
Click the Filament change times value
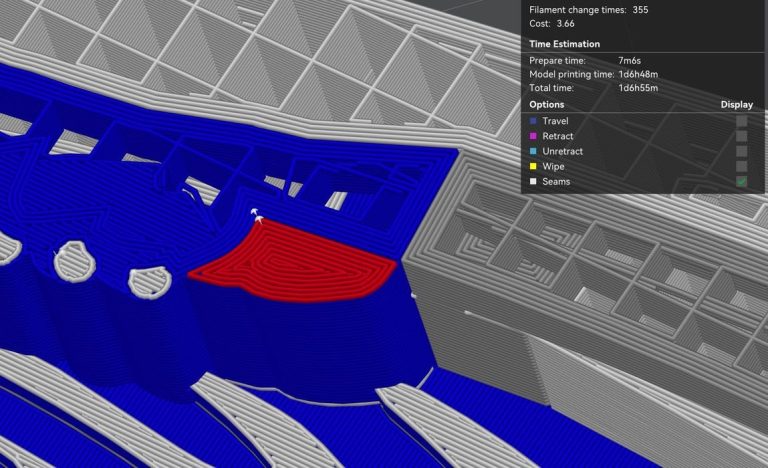pos(640,9)
